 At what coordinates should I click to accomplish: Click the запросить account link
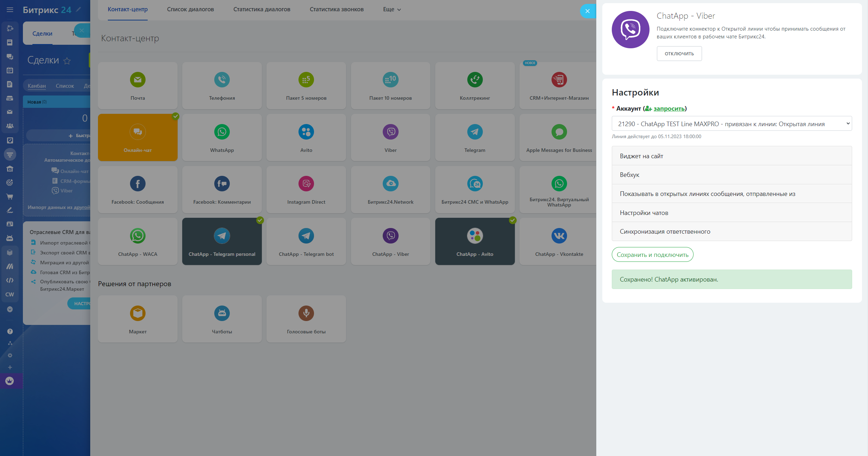coord(669,109)
